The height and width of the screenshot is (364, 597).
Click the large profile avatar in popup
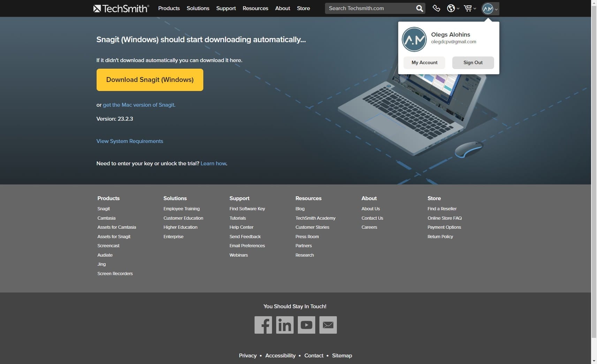point(414,39)
